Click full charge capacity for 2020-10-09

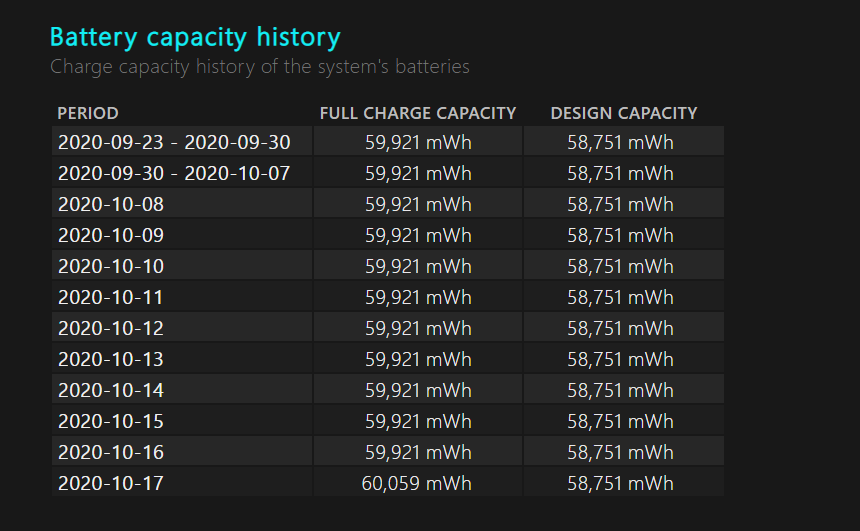tap(418, 235)
